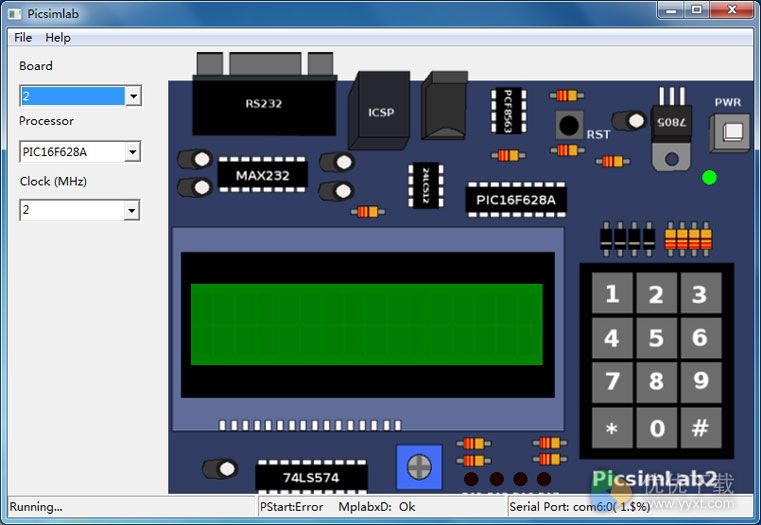Click the PCF8563 clock chip

[508, 111]
